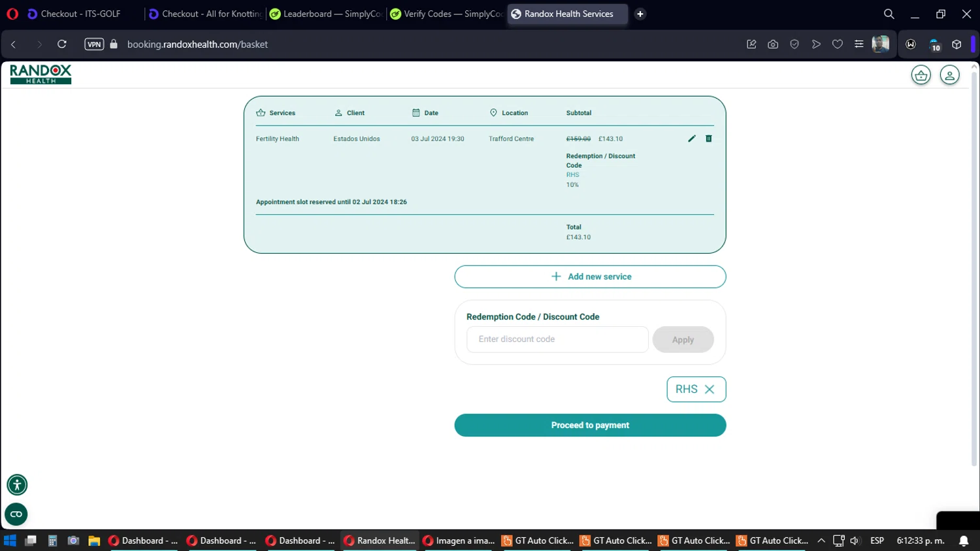This screenshot has height=551, width=980.
Task: Open the accessibility options icon
Action: (x=17, y=485)
